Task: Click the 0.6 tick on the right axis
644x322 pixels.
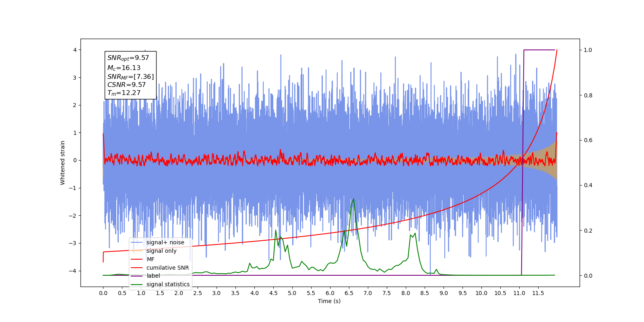Action: 588,140
